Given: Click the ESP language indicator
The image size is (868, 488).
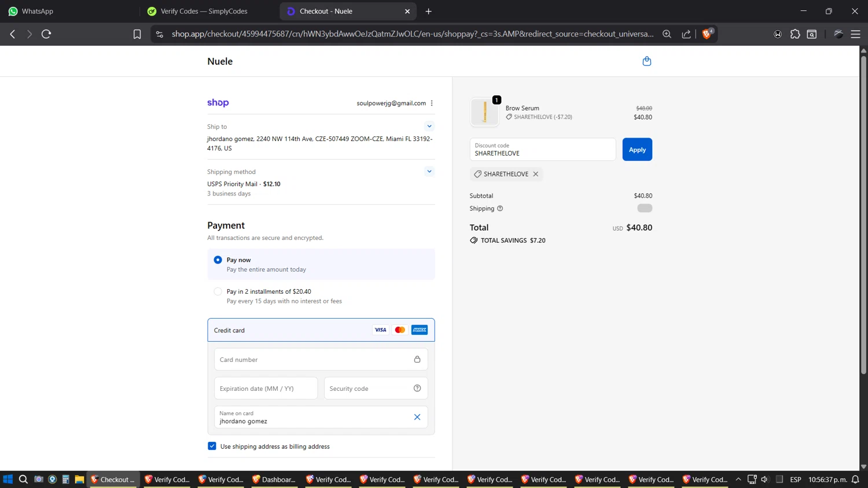Looking at the screenshot, I should point(796,479).
